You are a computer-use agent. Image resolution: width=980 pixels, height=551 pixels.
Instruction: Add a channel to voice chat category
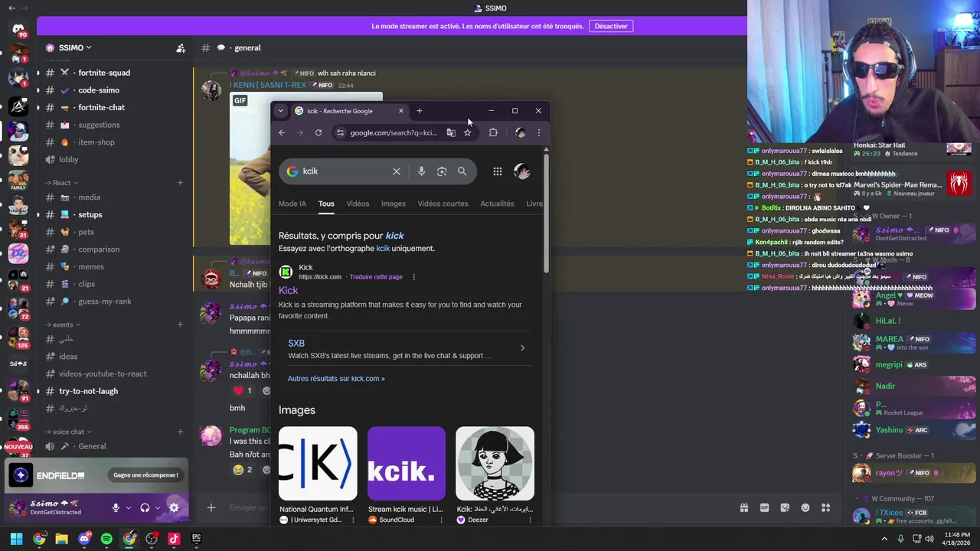(x=180, y=432)
